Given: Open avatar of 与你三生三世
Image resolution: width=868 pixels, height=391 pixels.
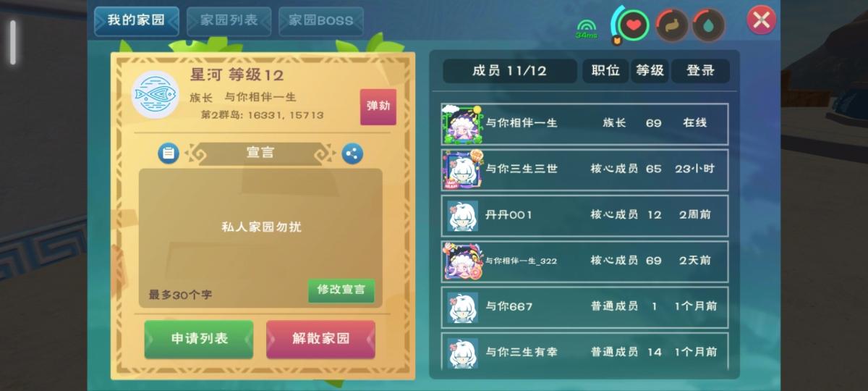Looking at the screenshot, I should 462,169.
